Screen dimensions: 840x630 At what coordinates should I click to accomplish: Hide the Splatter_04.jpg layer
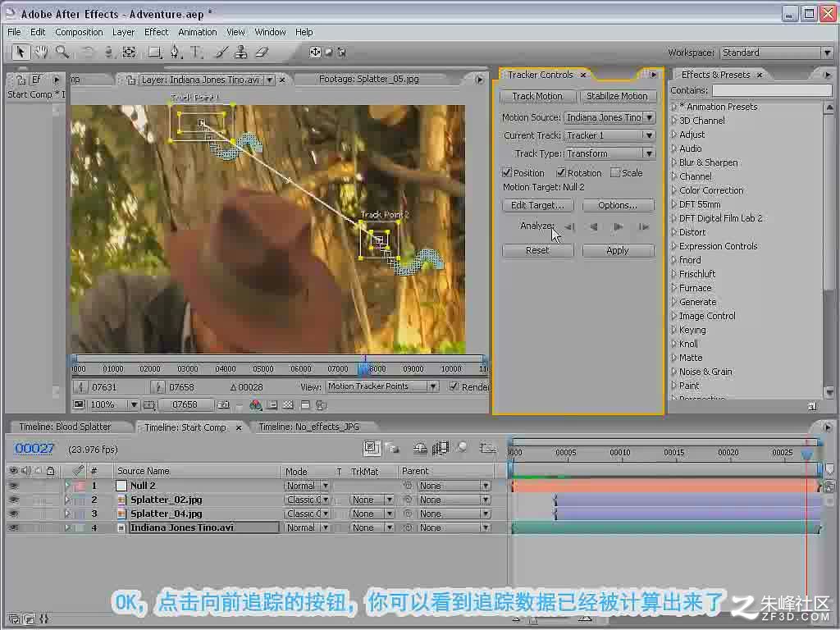13,514
